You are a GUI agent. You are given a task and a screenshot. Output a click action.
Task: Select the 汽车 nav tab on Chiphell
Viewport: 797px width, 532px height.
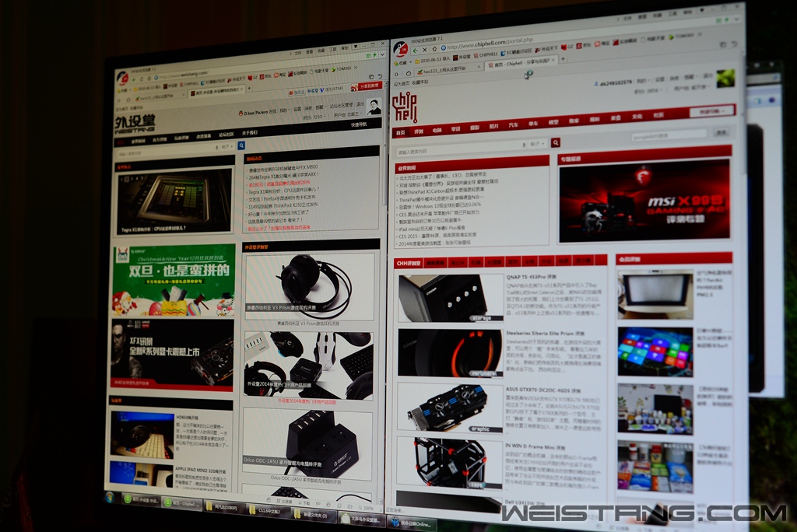pos(514,125)
